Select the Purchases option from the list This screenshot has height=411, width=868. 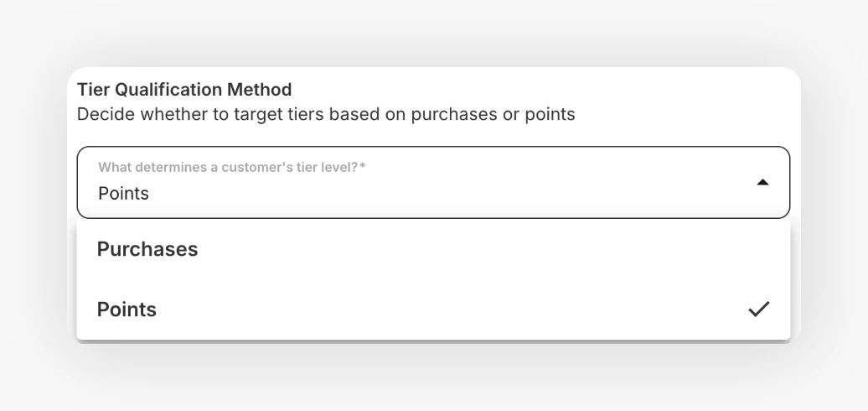433,249
